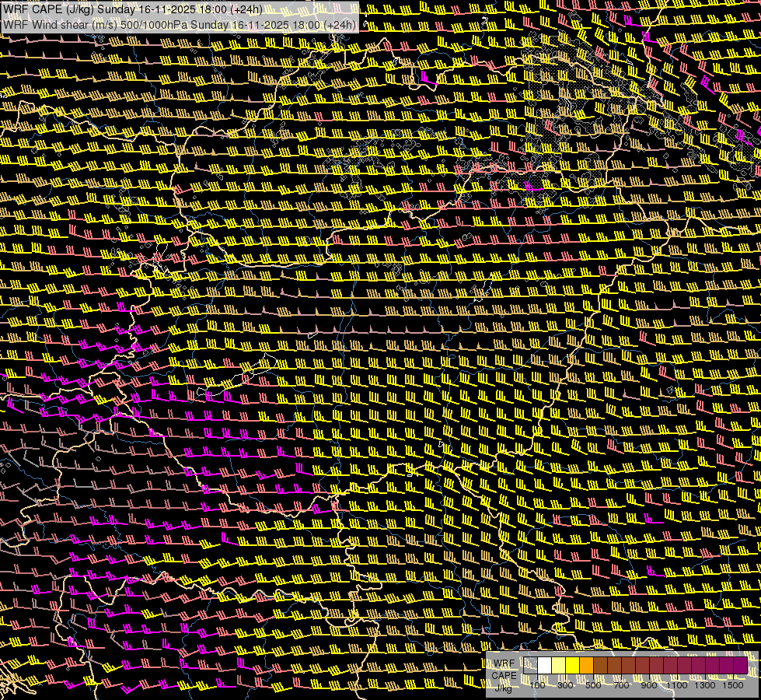Select the pale yellow legend swatch

559,665
